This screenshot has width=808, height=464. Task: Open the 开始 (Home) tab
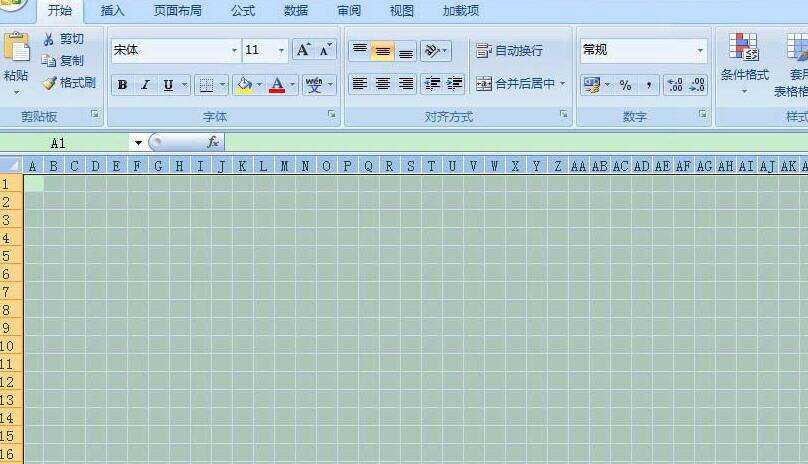pos(59,10)
